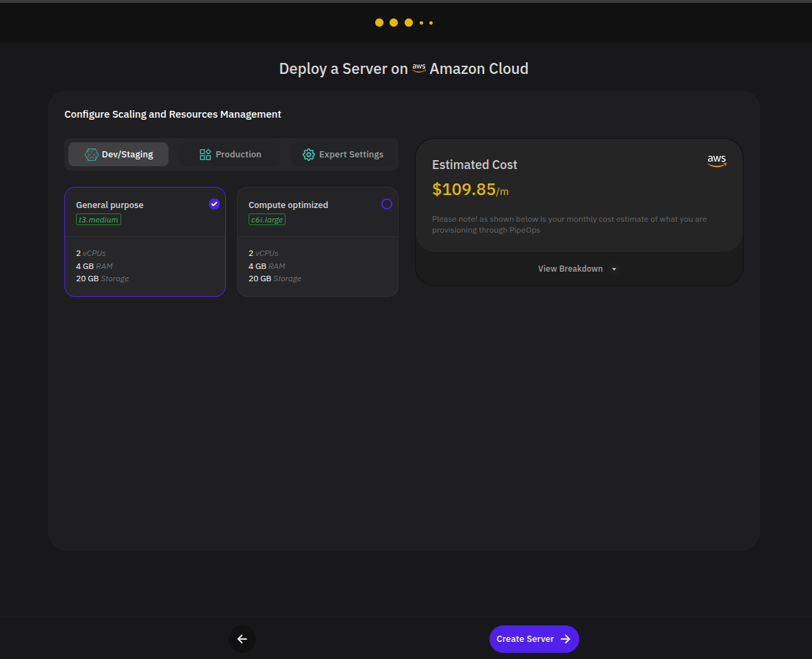Click the Create Server button
Image resolution: width=812 pixels, height=659 pixels.
[534, 638]
